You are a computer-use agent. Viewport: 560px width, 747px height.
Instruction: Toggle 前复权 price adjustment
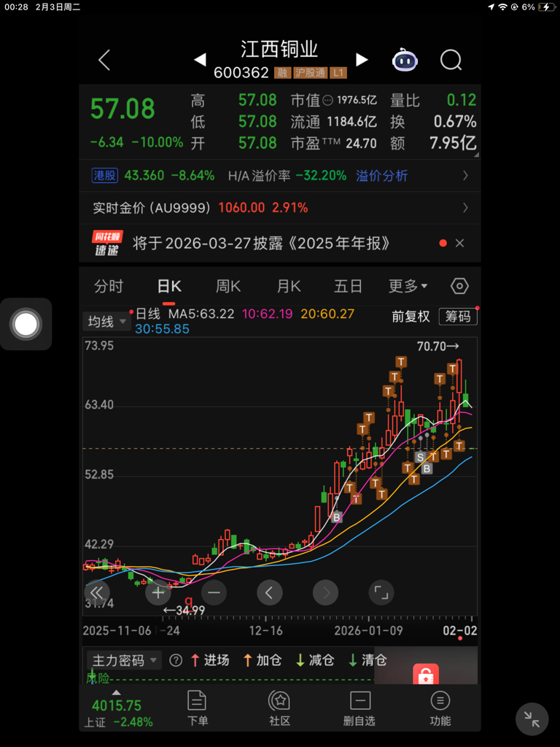[x=411, y=317]
